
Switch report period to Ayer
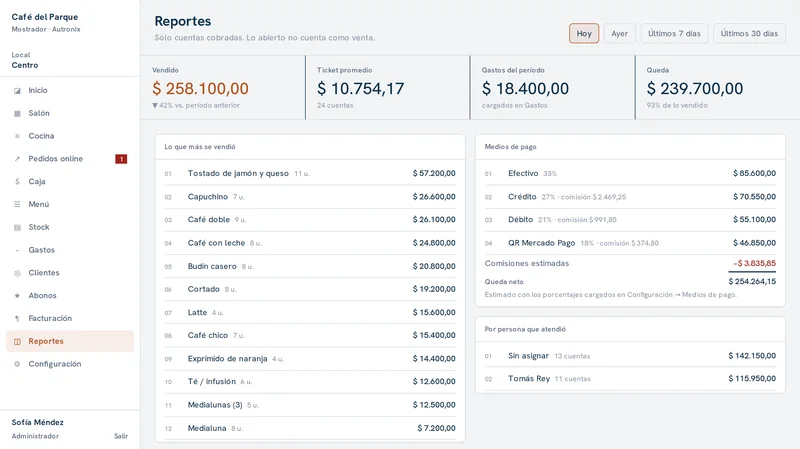(619, 34)
